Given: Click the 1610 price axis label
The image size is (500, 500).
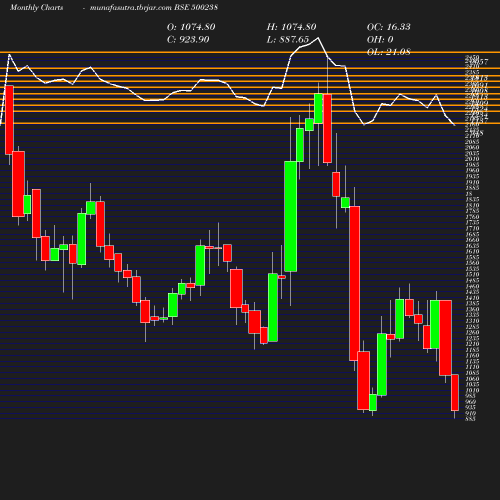Looking at the screenshot, I should click(x=472, y=251).
